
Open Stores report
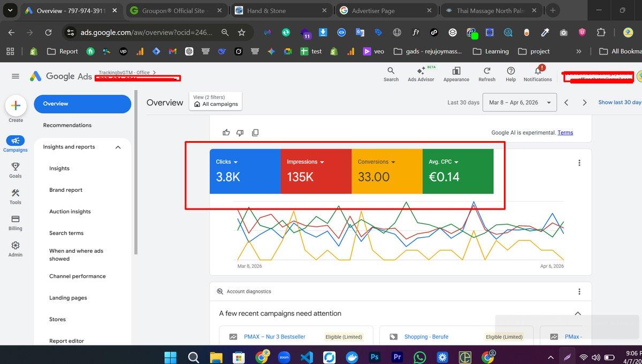coord(58,320)
